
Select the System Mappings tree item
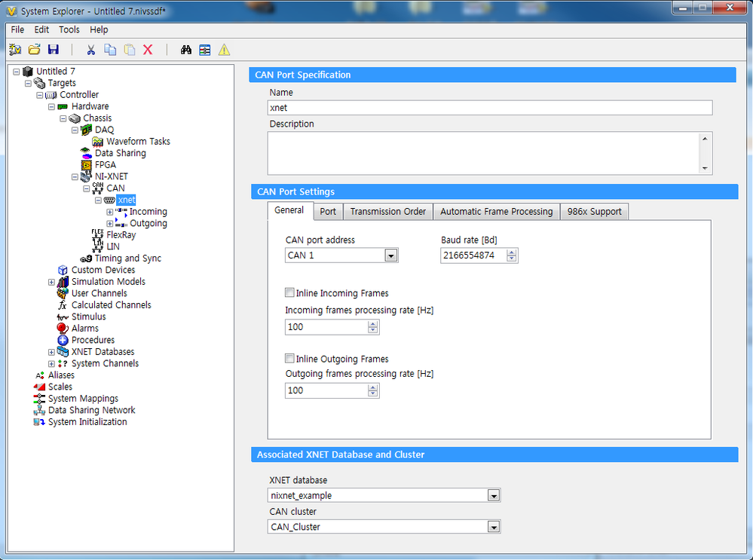[83, 399]
